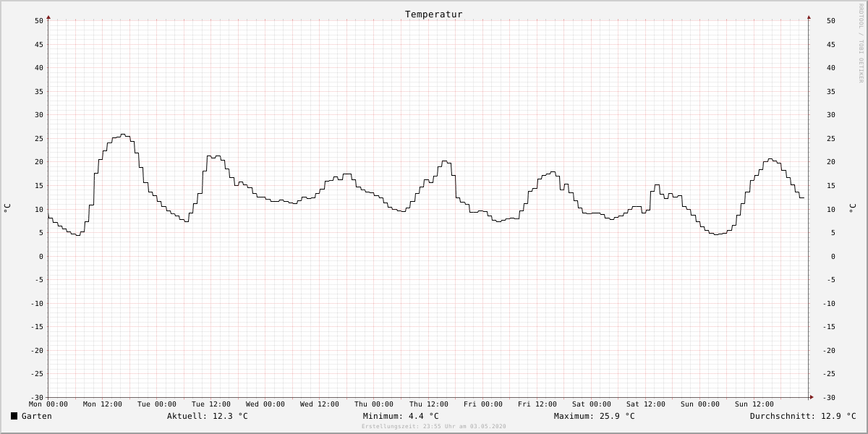Click the "Erstellungszeit: 23:55 Uhr am 03.05.2020" timestamp
Screen dimensions: 868x434
pos(434,427)
